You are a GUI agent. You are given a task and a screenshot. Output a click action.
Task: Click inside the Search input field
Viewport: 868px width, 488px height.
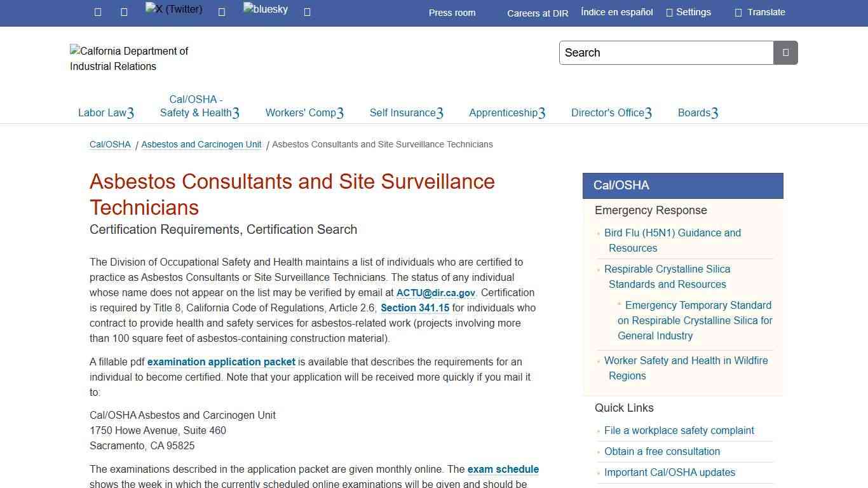[666, 53]
